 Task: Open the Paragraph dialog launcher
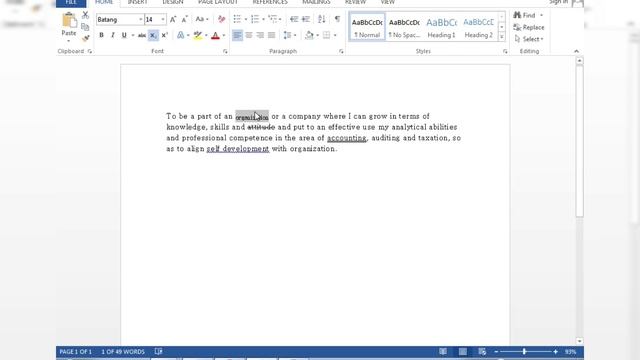pyautogui.click(x=341, y=51)
